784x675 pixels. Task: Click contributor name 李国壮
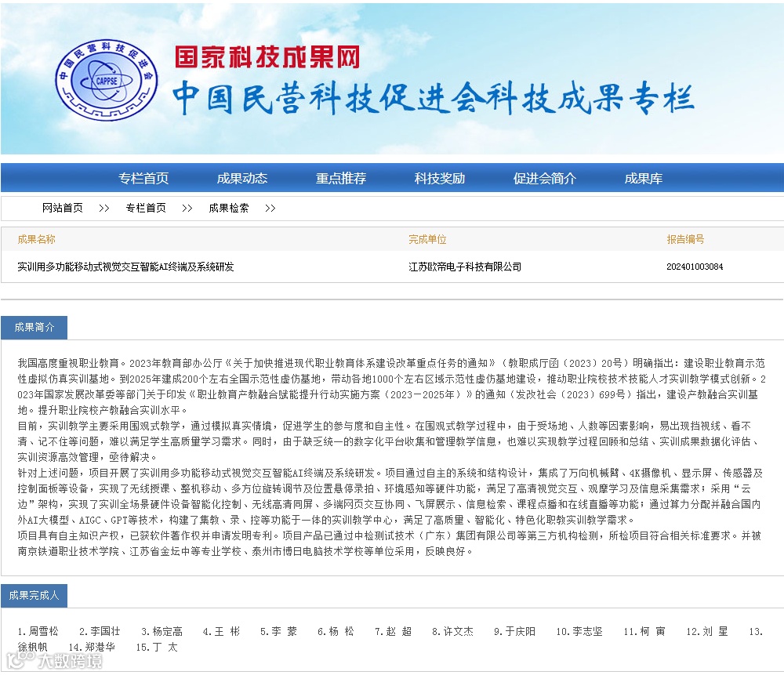[105, 632]
